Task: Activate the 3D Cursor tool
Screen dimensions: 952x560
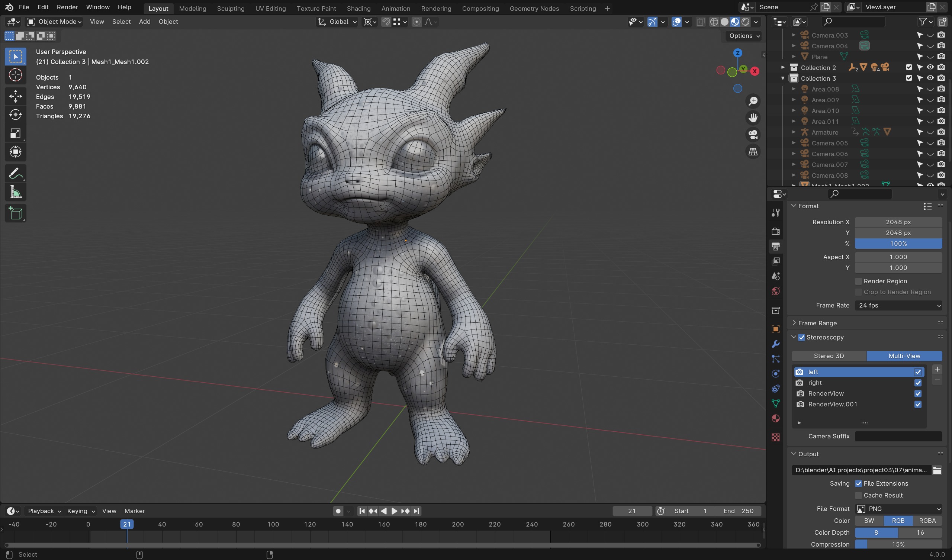Action: point(16,75)
